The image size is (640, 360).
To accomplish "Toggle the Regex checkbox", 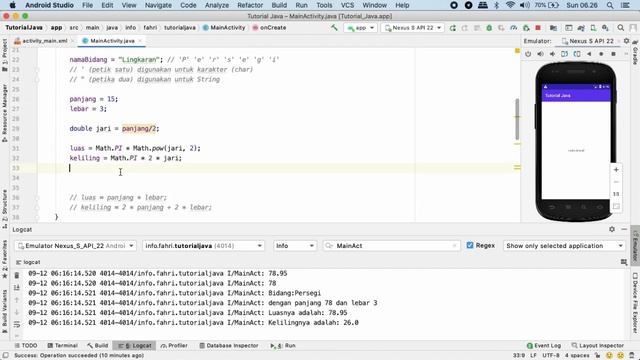I will coord(470,245).
